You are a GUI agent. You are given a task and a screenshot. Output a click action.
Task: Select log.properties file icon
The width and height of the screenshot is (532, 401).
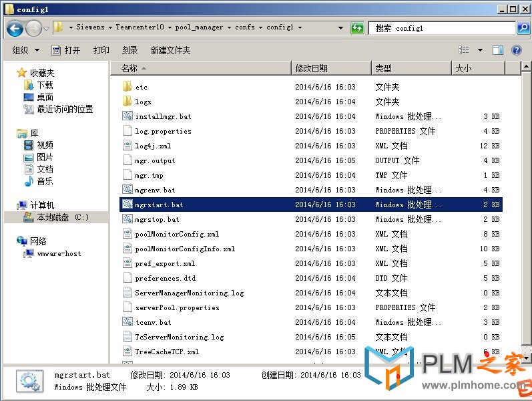point(127,130)
